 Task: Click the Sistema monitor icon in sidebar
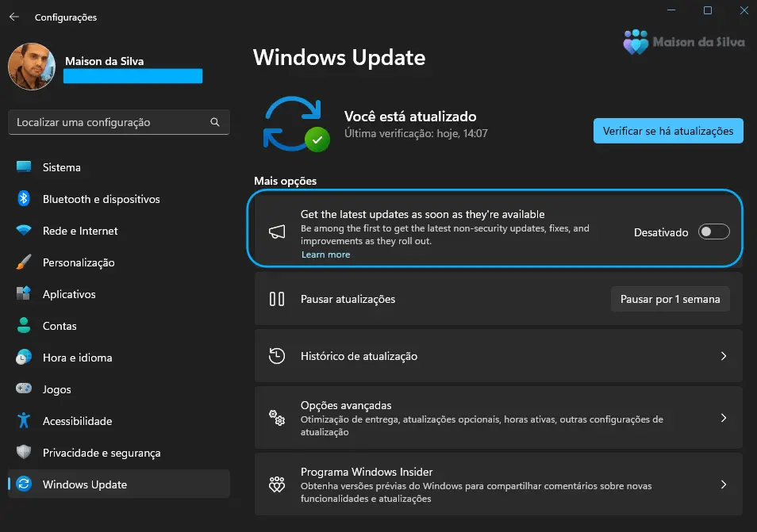click(x=24, y=167)
